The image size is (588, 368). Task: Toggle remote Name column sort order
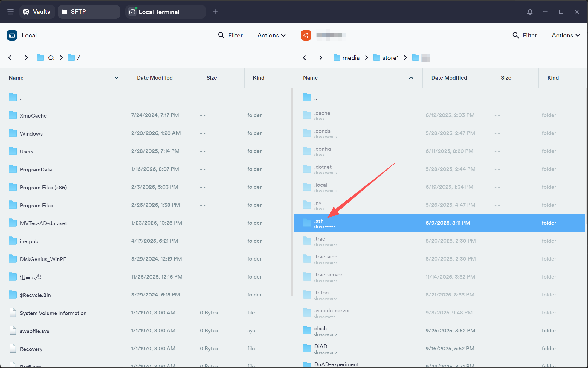pos(411,78)
